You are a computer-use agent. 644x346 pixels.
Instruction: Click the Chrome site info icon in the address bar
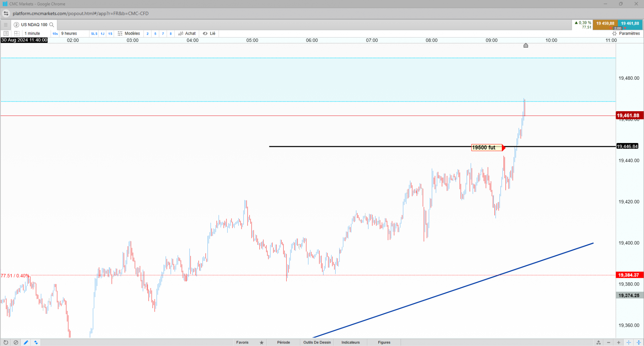[x=6, y=14]
